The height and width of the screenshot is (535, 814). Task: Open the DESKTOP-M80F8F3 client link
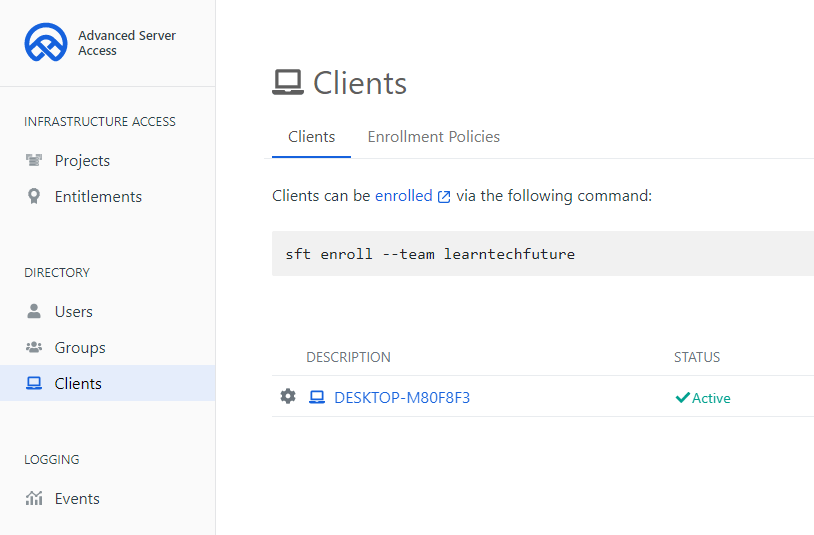pos(402,398)
